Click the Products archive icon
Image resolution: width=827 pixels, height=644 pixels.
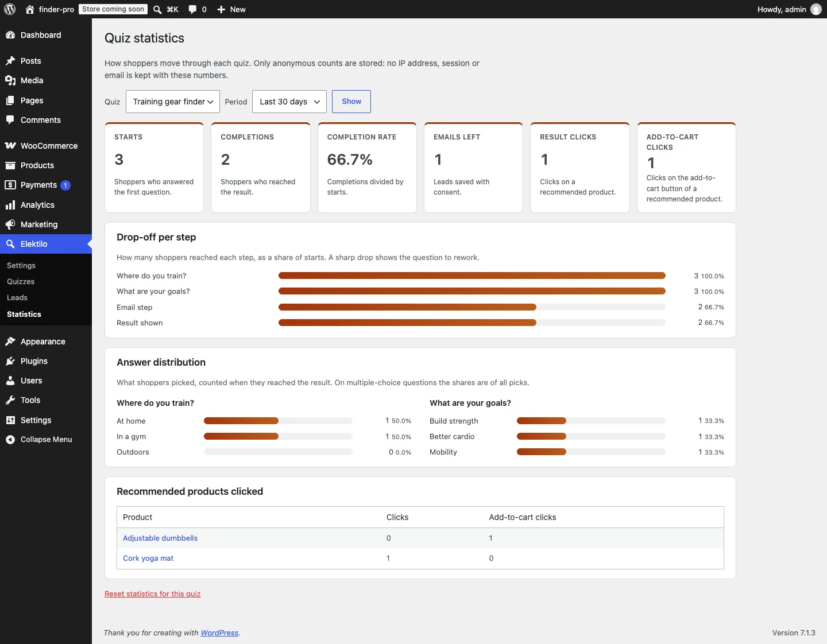pyautogui.click(x=10, y=165)
